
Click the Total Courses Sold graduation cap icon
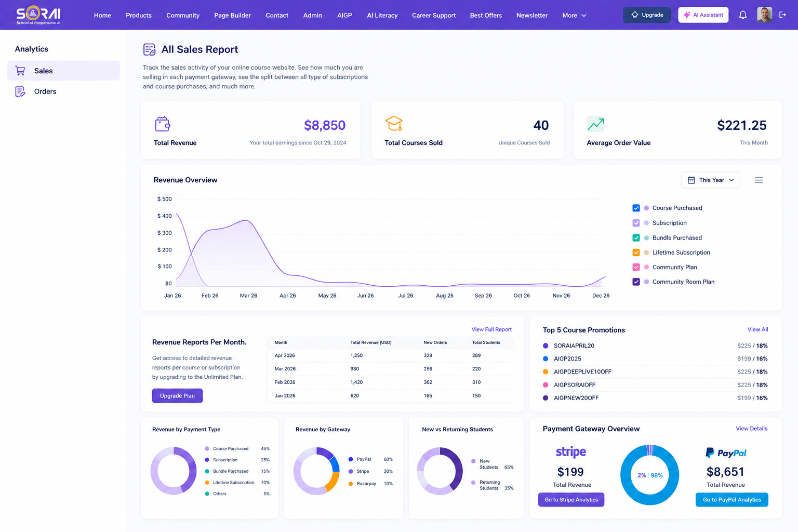[394, 124]
